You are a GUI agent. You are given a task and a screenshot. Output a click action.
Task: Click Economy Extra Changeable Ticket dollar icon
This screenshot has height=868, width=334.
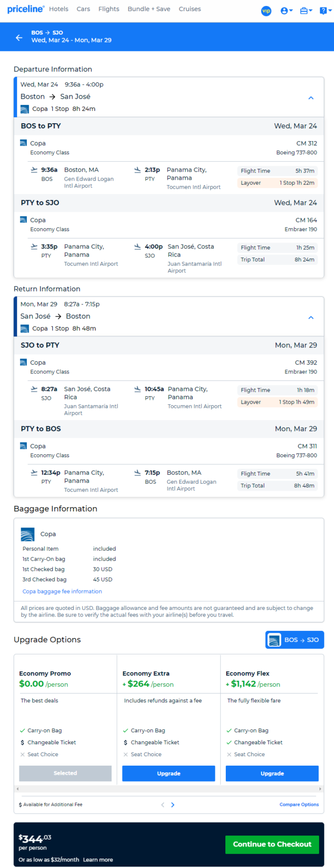pyautogui.click(x=126, y=742)
